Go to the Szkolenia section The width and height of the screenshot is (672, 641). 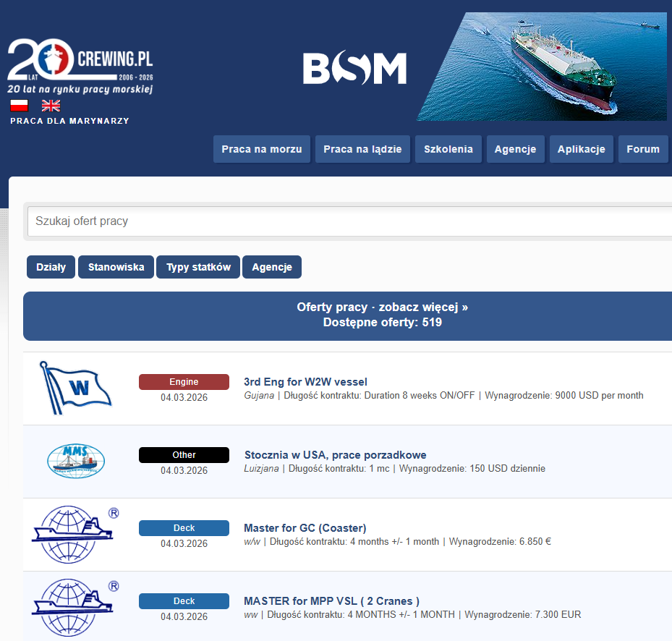(x=448, y=149)
